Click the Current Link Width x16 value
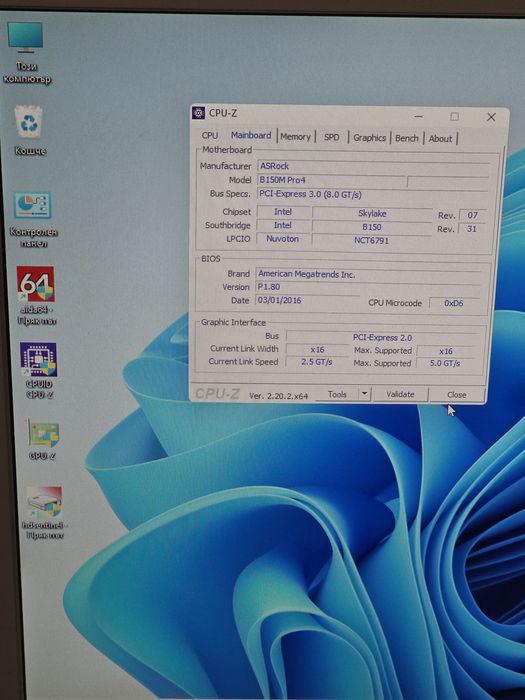 (317, 350)
